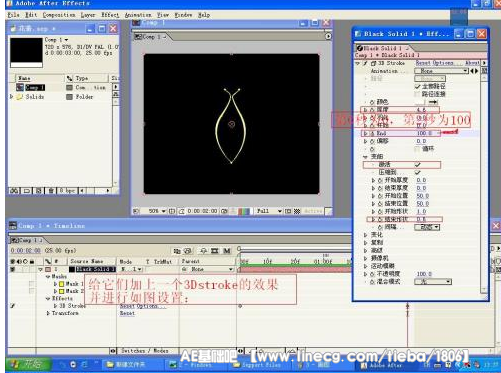Click the Color stopwatch in 3D Stroke effect
The height and width of the screenshot is (373, 501).
pyautogui.click(x=372, y=102)
